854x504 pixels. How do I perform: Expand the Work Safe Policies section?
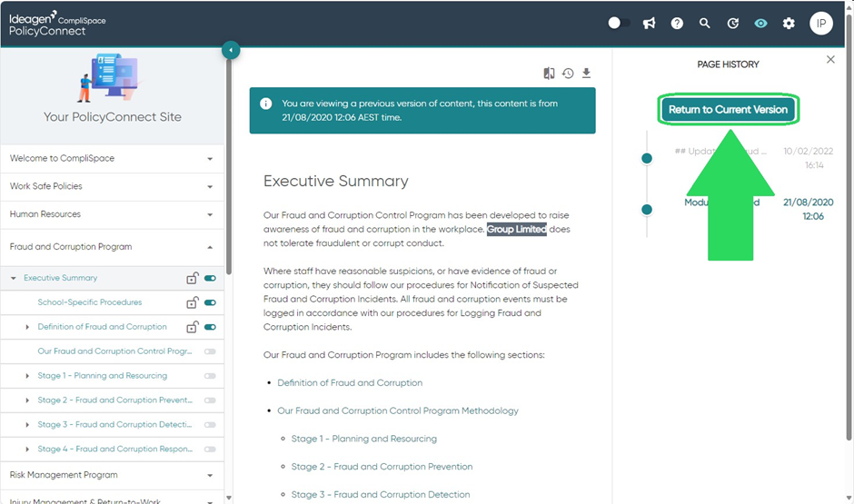112,186
